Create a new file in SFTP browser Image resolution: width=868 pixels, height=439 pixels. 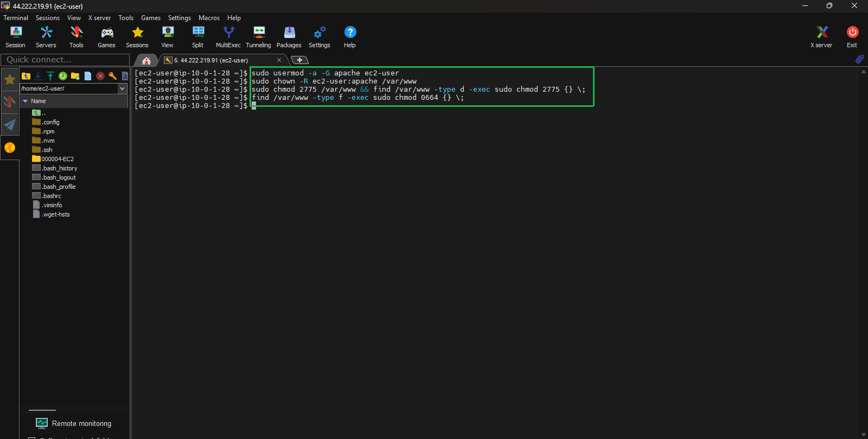tap(88, 76)
